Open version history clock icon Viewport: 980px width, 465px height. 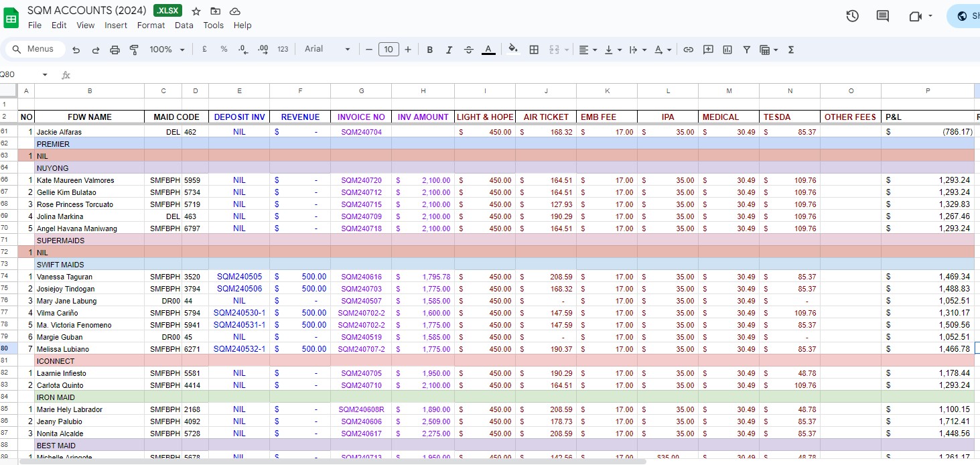852,16
